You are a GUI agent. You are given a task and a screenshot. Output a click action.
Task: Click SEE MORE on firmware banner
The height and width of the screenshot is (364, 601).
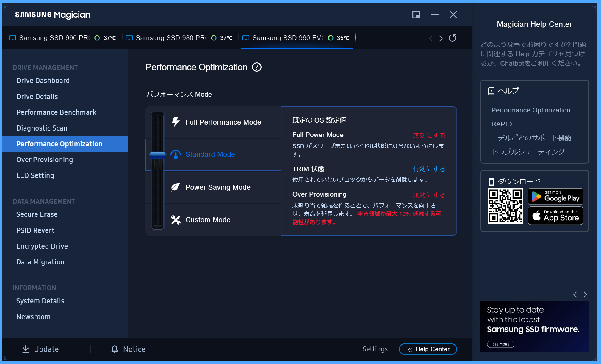coord(501,344)
